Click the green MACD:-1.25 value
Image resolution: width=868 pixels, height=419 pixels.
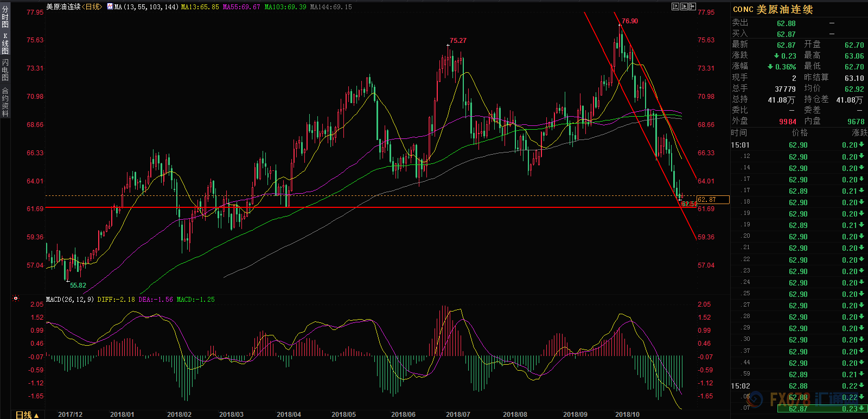[x=196, y=299]
